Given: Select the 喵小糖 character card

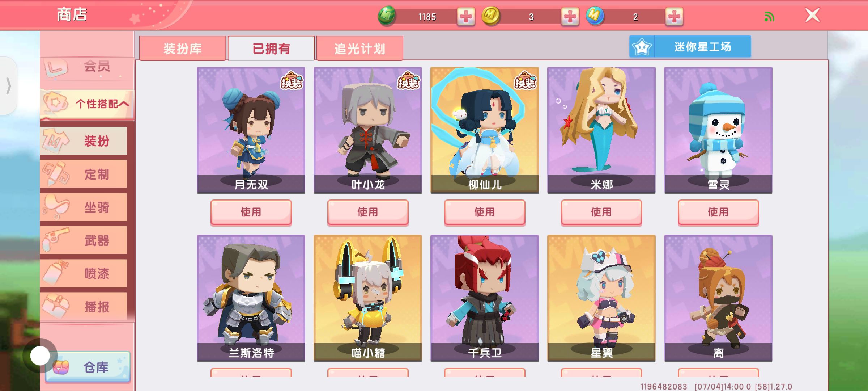Looking at the screenshot, I should click(368, 298).
